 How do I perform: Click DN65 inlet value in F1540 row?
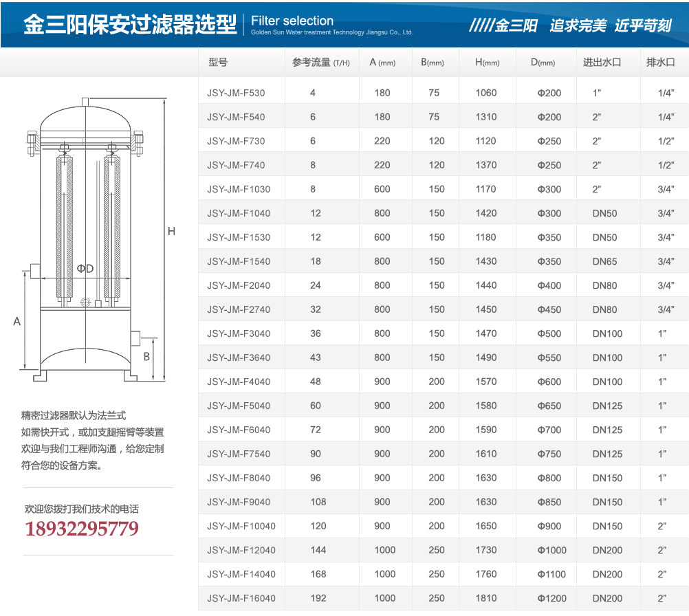click(x=604, y=261)
